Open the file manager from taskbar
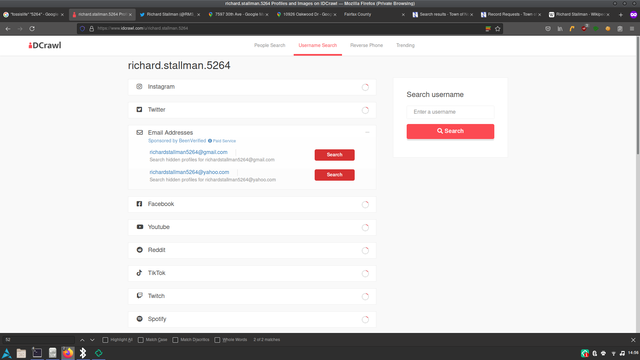The width and height of the screenshot is (640, 360). 21,353
